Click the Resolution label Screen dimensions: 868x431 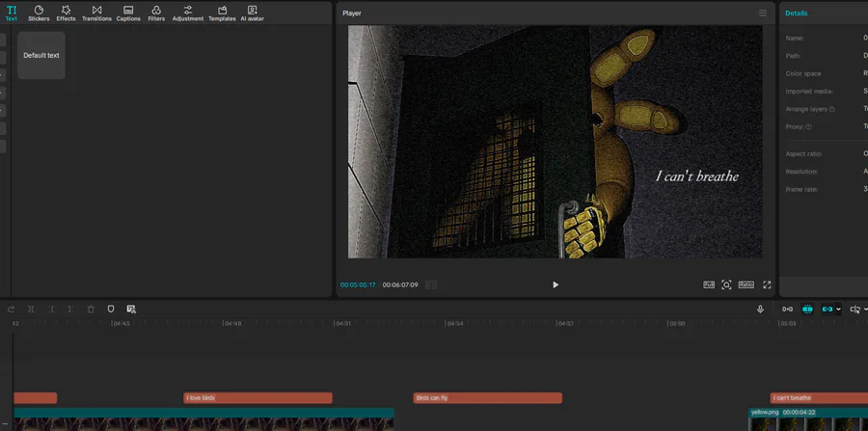tap(801, 172)
